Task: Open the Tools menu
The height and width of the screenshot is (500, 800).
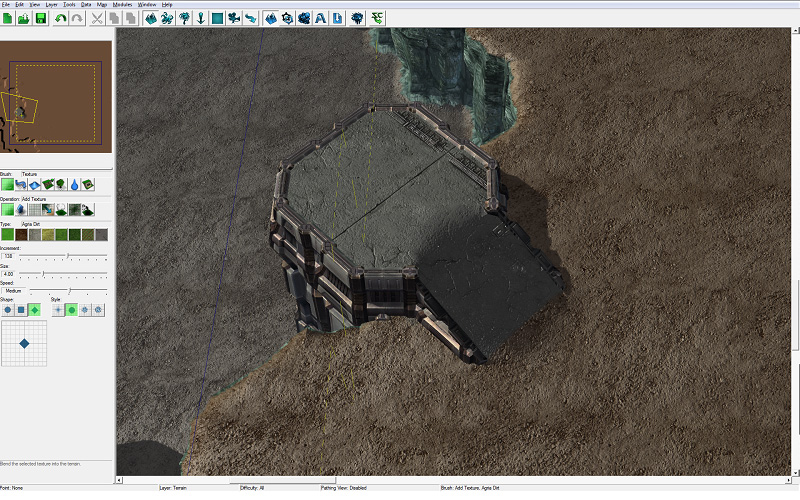Action: click(x=69, y=5)
